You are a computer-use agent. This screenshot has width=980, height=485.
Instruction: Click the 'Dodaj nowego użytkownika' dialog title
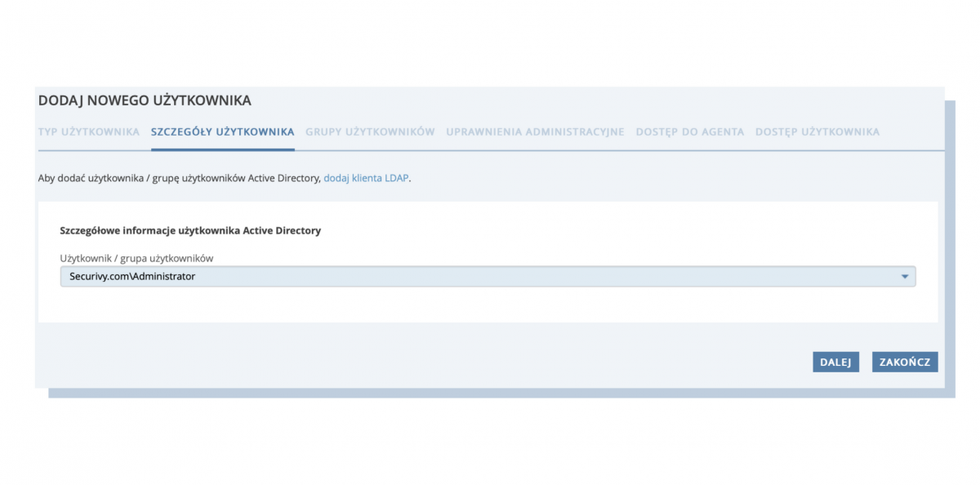pos(145,100)
